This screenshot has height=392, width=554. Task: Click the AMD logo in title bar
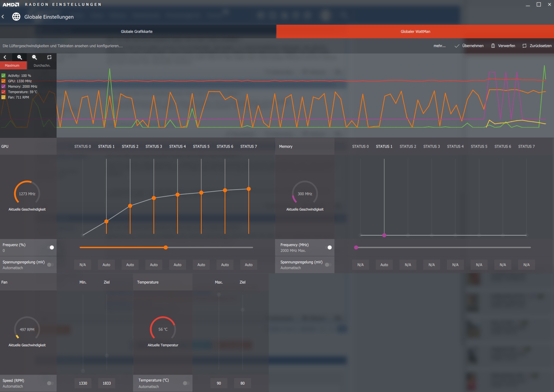[x=11, y=5]
